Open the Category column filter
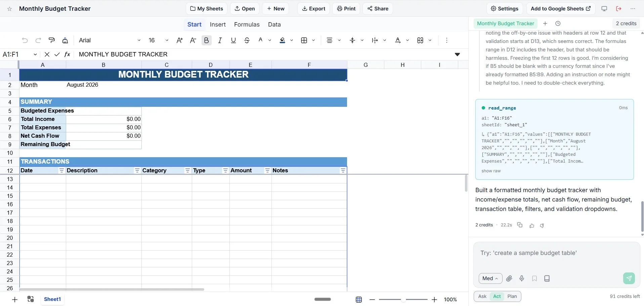644x306 pixels. click(188, 171)
